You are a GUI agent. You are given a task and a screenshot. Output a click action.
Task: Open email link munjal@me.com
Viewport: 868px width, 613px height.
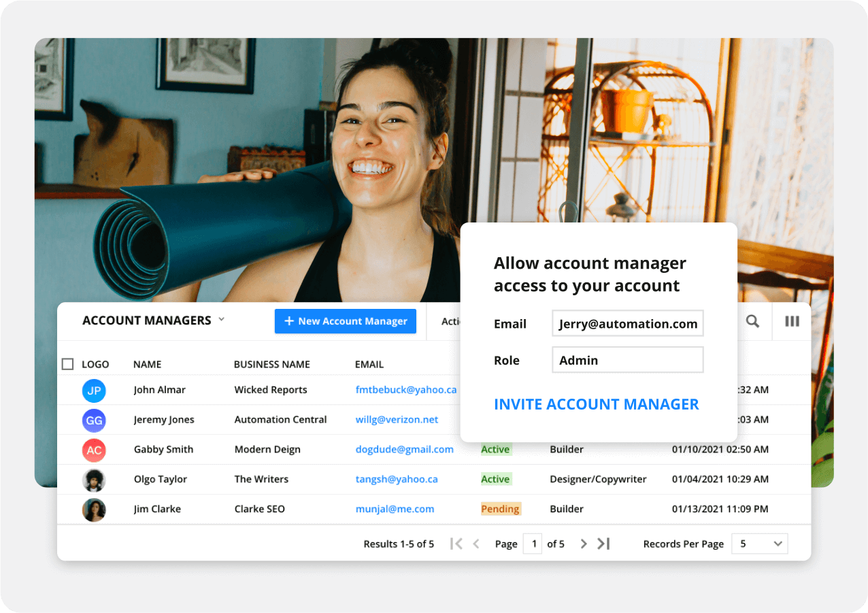[x=395, y=510]
